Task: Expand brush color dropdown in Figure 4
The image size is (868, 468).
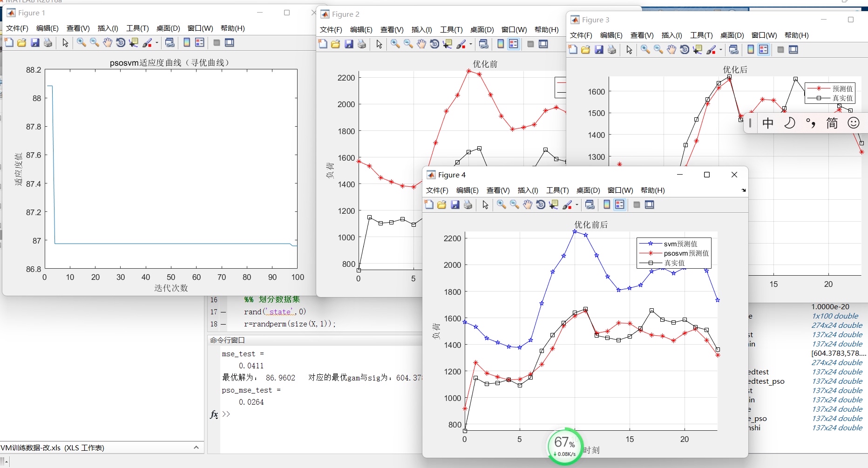Action: pyautogui.click(x=577, y=205)
